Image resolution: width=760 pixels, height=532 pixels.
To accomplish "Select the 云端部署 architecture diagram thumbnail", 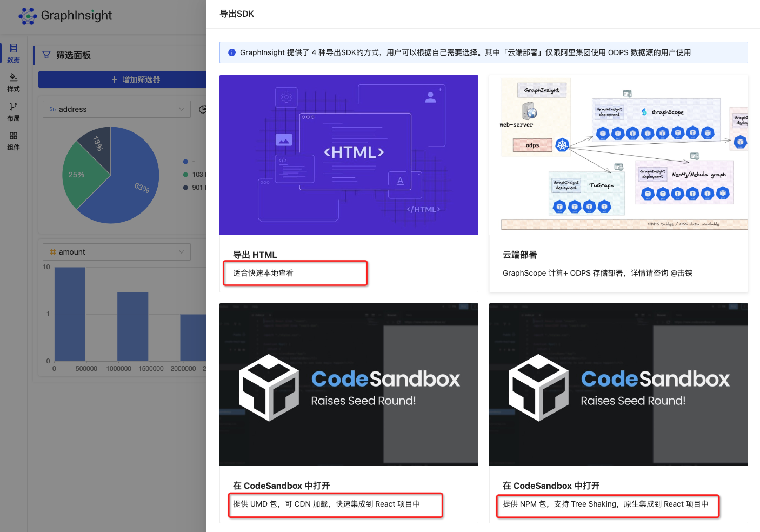I will [x=618, y=155].
